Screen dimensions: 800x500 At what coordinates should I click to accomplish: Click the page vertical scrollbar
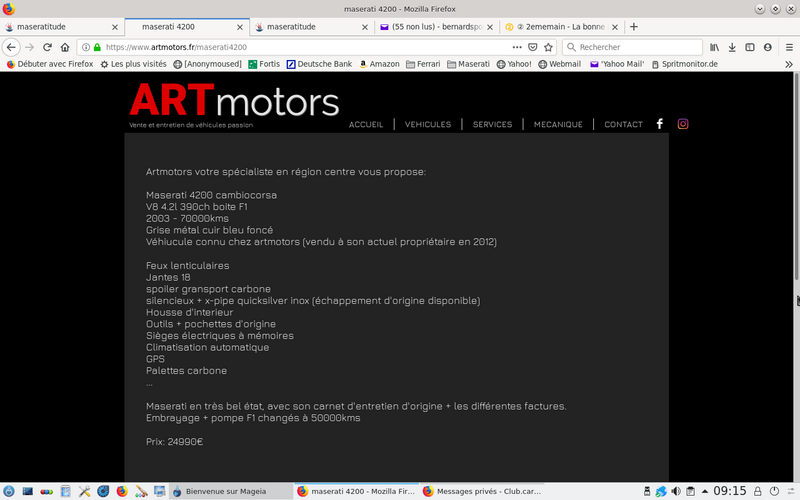pos(796,177)
